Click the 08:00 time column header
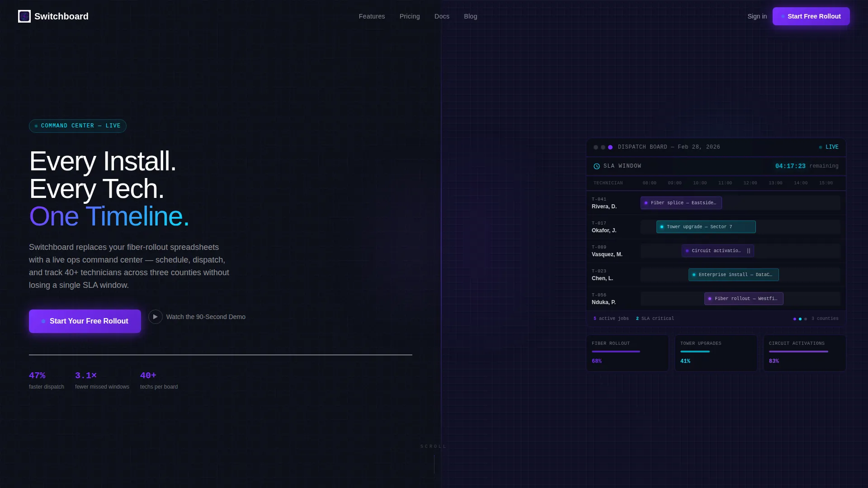 [650, 183]
